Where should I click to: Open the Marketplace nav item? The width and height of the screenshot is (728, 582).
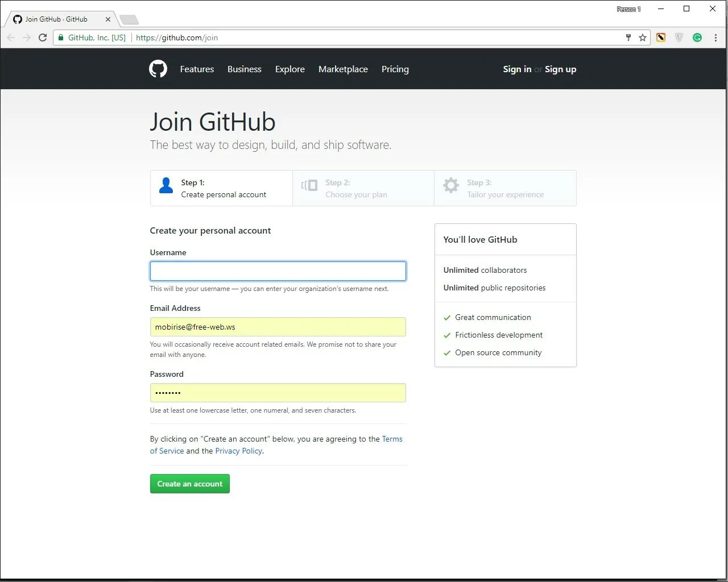(x=343, y=69)
